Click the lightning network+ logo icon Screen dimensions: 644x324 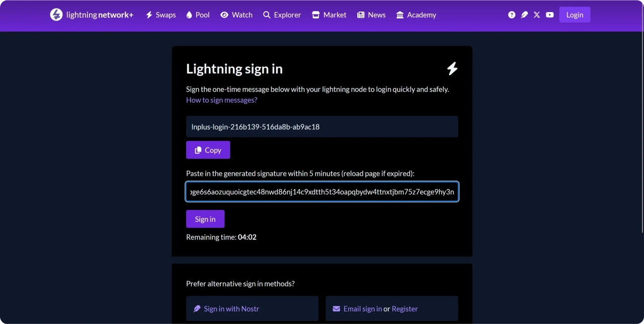[x=56, y=15]
